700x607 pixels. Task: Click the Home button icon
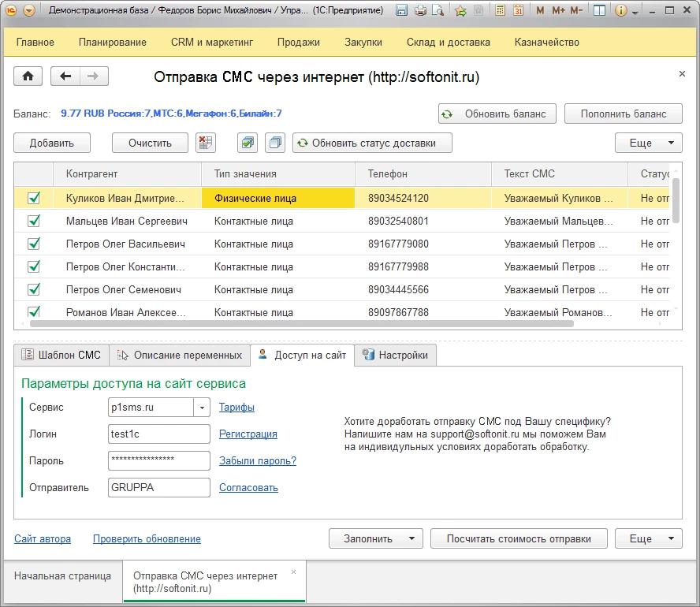(28, 76)
